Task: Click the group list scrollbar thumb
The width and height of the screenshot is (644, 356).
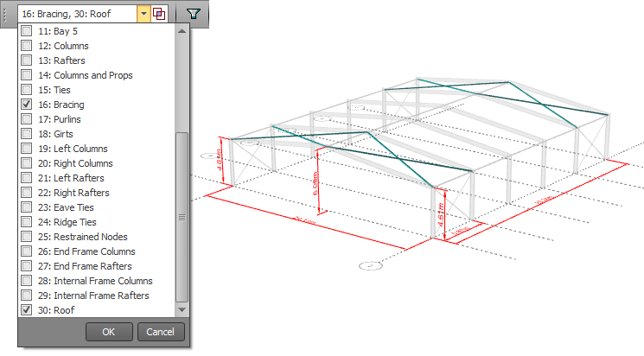Action: pyautogui.click(x=182, y=217)
